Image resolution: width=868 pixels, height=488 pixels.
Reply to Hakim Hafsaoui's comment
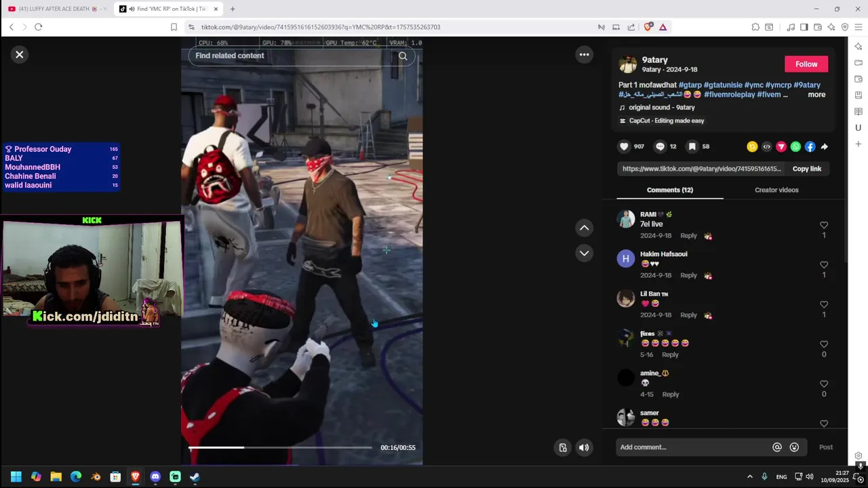(688, 275)
